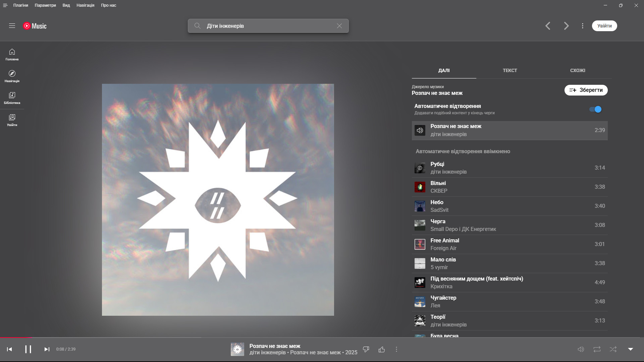Toggle repeat mode
Screen dimensions: 644x362
pyautogui.click(x=597, y=349)
